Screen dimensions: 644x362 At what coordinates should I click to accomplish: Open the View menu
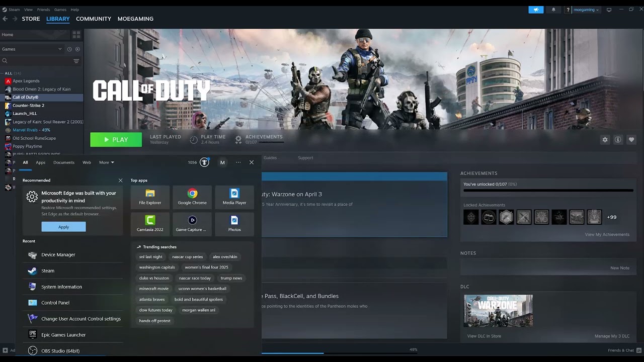point(28,10)
